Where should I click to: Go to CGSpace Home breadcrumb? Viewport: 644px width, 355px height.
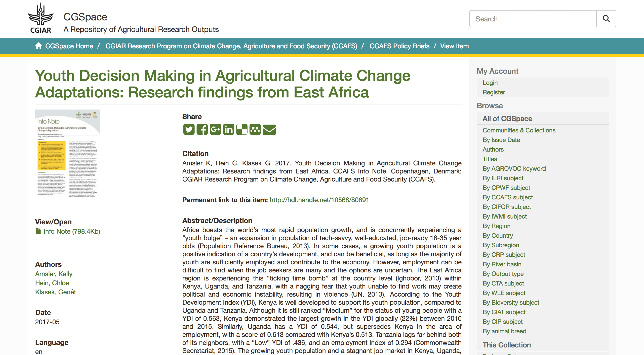click(69, 46)
